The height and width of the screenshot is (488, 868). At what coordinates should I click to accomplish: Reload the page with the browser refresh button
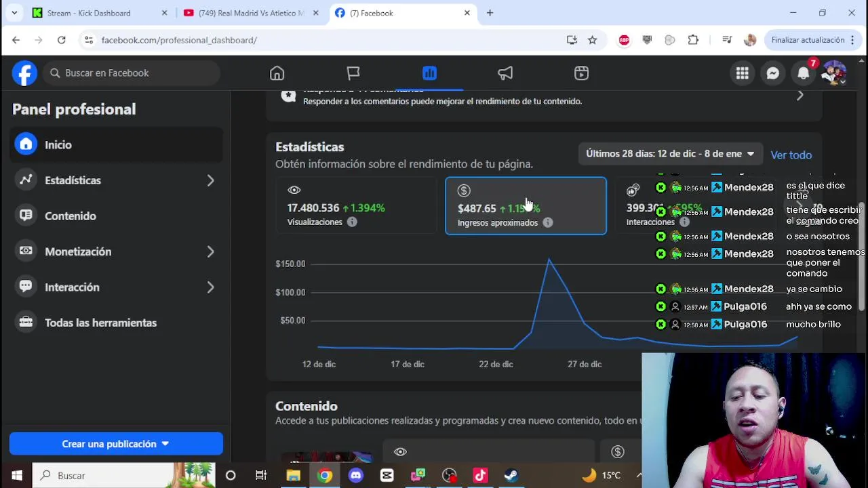point(61,40)
